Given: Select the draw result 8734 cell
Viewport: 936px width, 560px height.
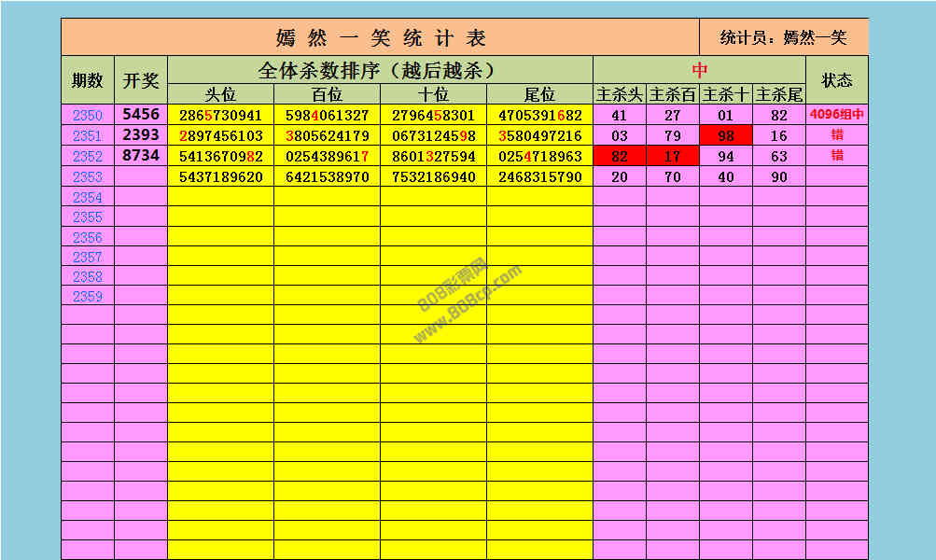Looking at the screenshot, I should (141, 156).
